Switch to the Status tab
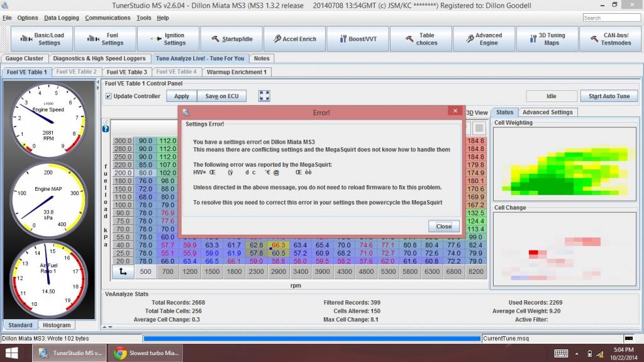 point(504,112)
